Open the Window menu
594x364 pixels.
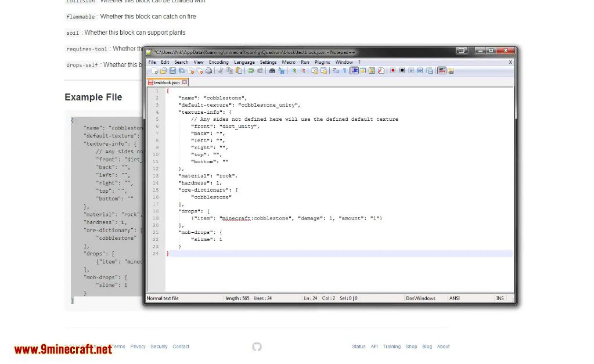(344, 62)
